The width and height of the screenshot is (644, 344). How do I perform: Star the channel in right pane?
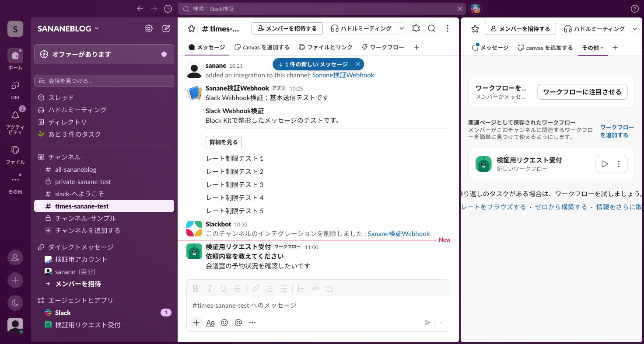point(475,29)
